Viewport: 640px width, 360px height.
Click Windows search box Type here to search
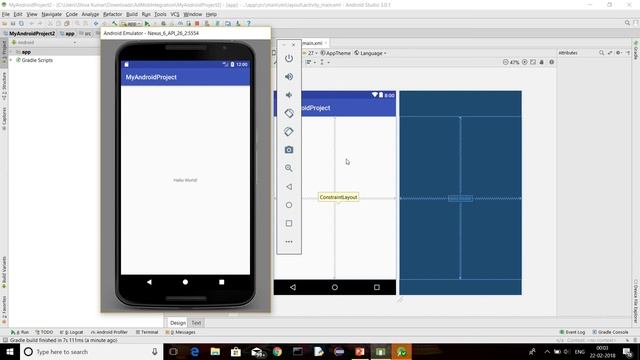coord(91,352)
